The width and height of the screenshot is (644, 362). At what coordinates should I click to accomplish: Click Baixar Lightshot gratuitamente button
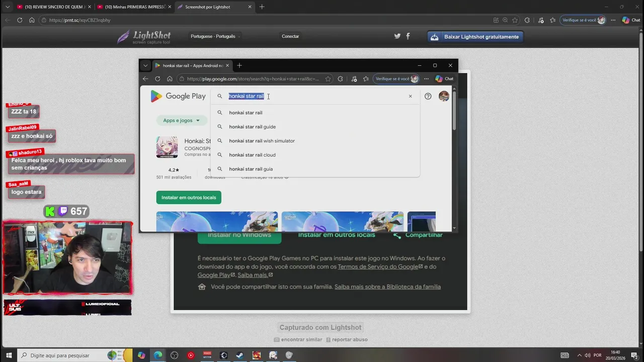tap(475, 37)
